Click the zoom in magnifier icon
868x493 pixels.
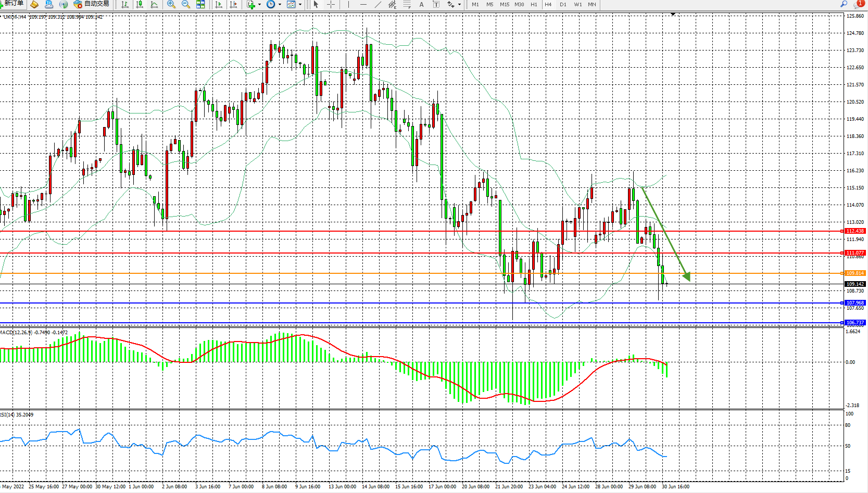click(171, 4)
